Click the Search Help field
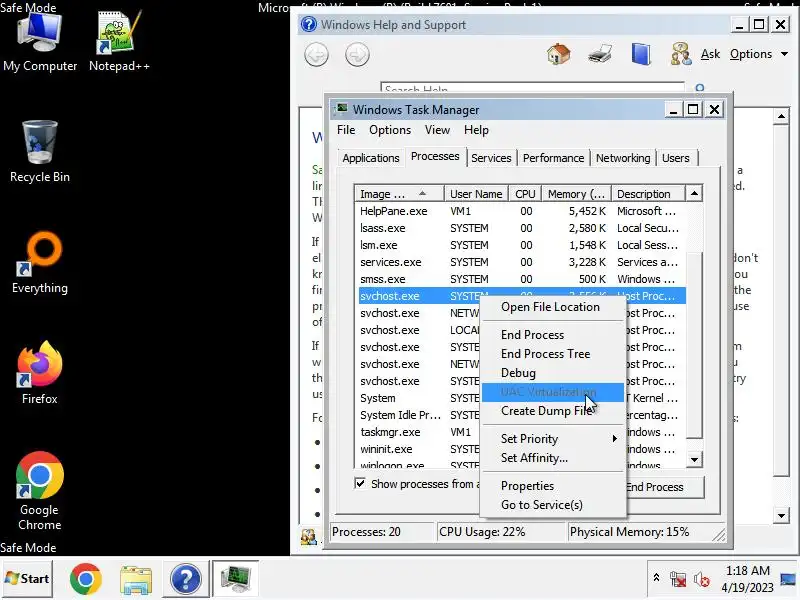The height and width of the screenshot is (600, 800). (x=532, y=88)
